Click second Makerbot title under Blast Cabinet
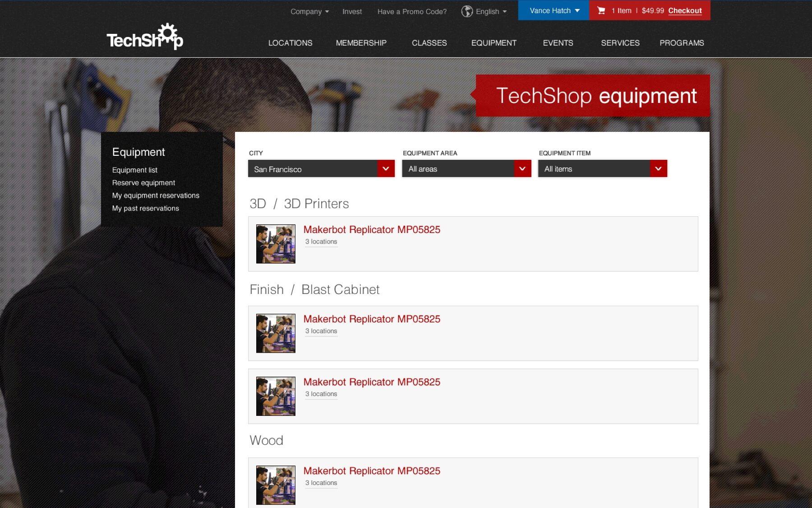The height and width of the screenshot is (508, 812). pyautogui.click(x=372, y=382)
